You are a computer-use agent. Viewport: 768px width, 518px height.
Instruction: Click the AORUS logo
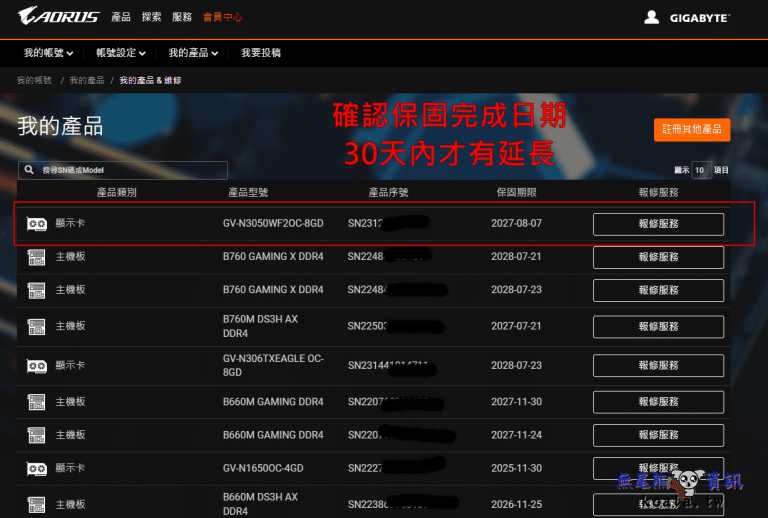(58, 16)
